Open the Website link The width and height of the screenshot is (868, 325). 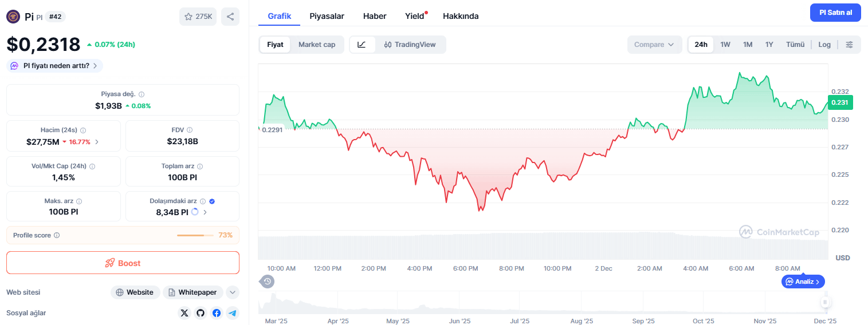(135, 292)
